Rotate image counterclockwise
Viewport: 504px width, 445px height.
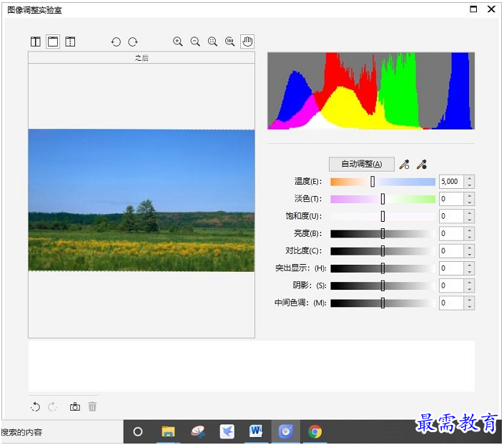(x=116, y=41)
